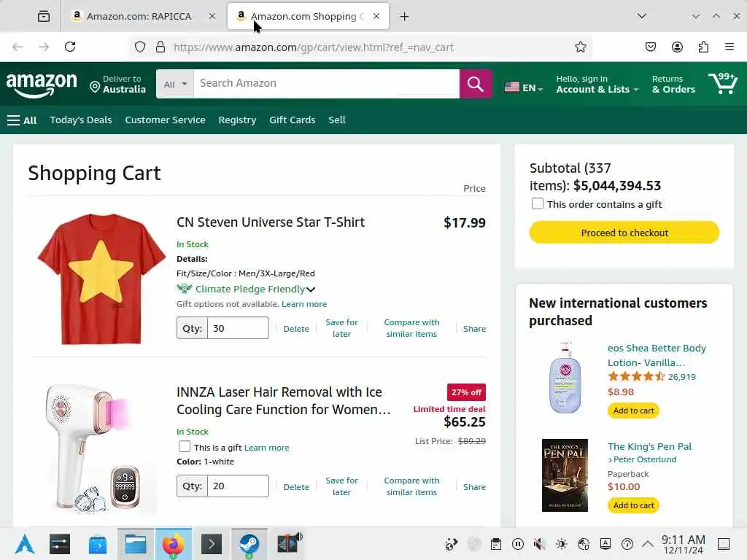
Task: Bookmark this page with star icon
Action: pyautogui.click(x=581, y=47)
